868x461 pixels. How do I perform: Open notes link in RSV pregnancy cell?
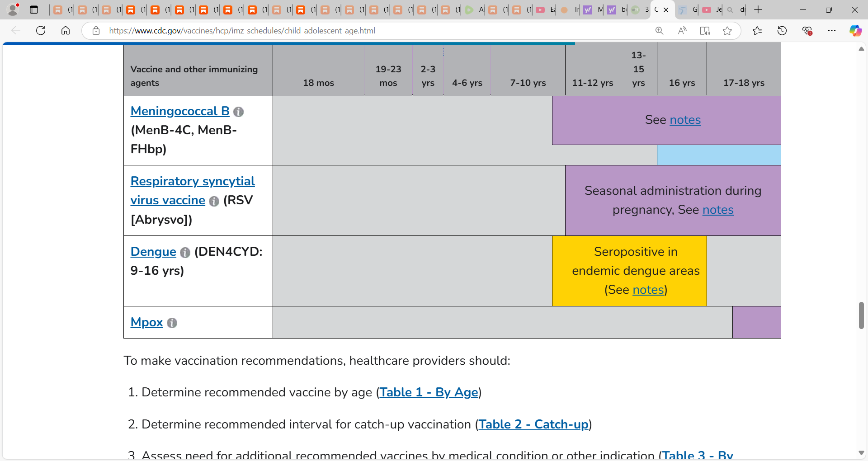click(x=718, y=210)
